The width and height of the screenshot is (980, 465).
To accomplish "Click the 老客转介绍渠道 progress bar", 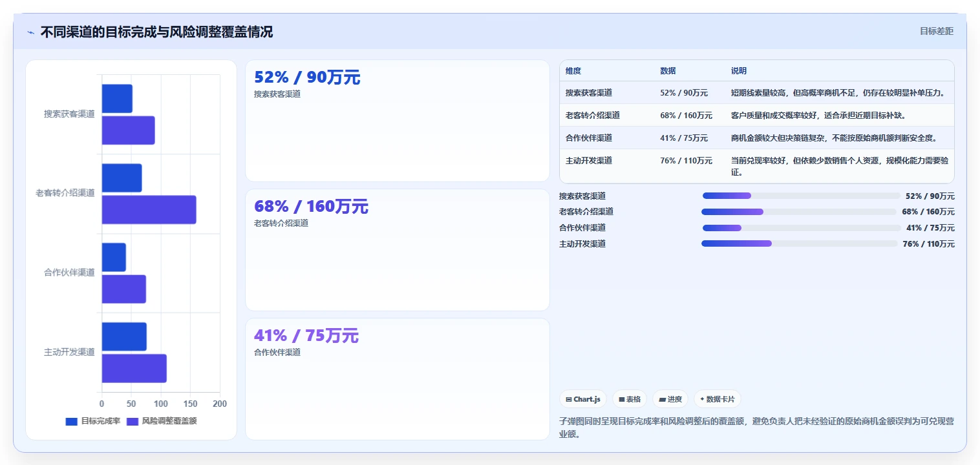I will (800, 212).
